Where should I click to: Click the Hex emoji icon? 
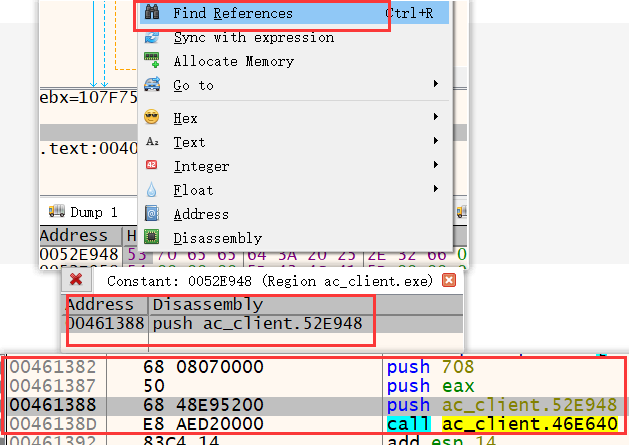tap(152, 118)
